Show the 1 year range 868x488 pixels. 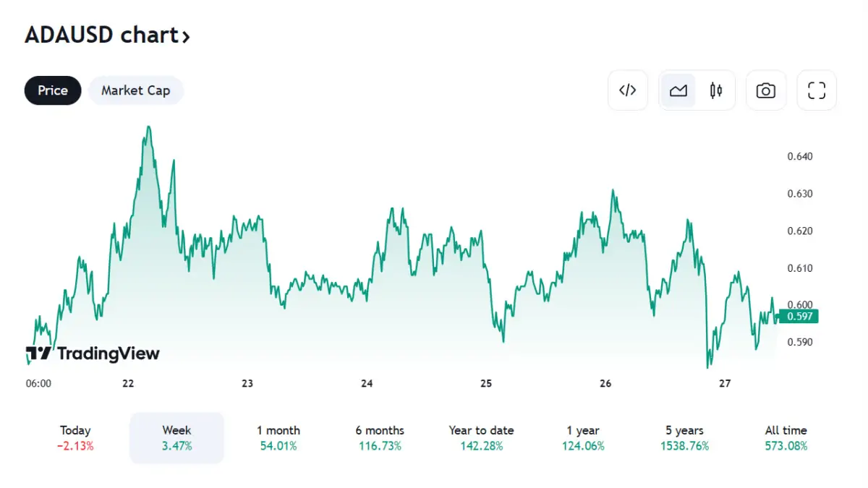[583, 438]
